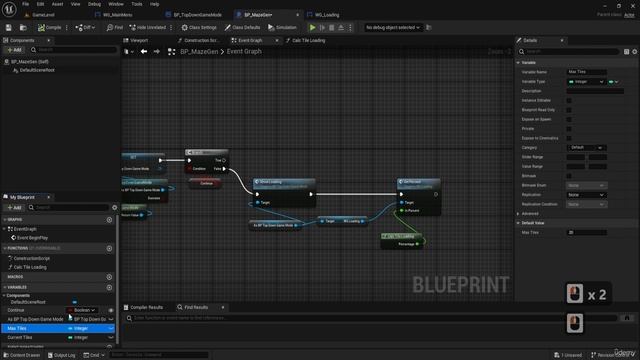Open the Variable Type Integer dropdown
Viewport: 640px width, 360px height.
tap(586, 82)
